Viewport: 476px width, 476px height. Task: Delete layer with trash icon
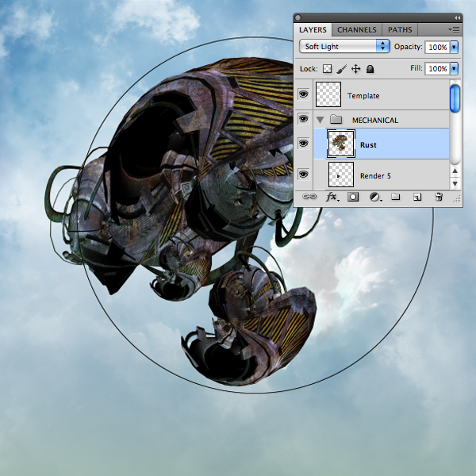coord(439,197)
